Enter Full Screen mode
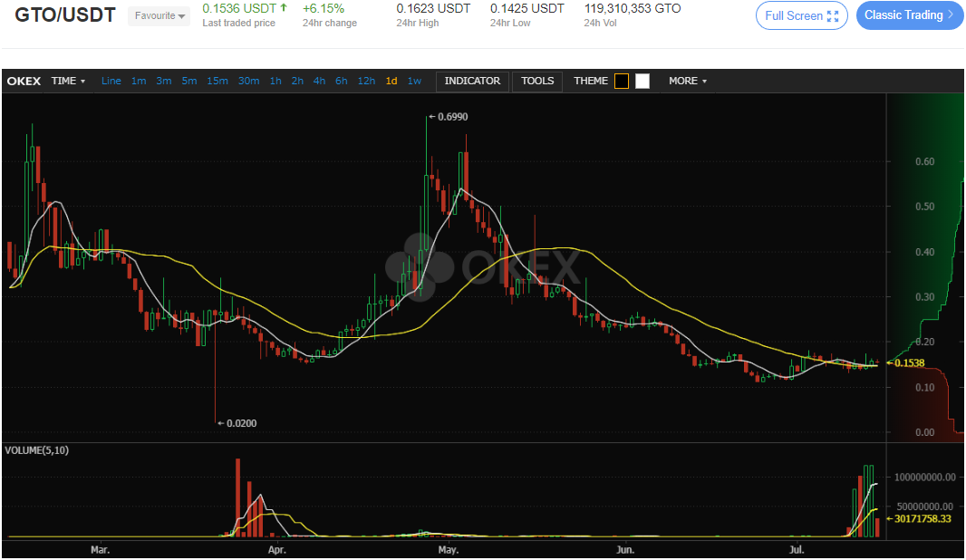 click(801, 15)
